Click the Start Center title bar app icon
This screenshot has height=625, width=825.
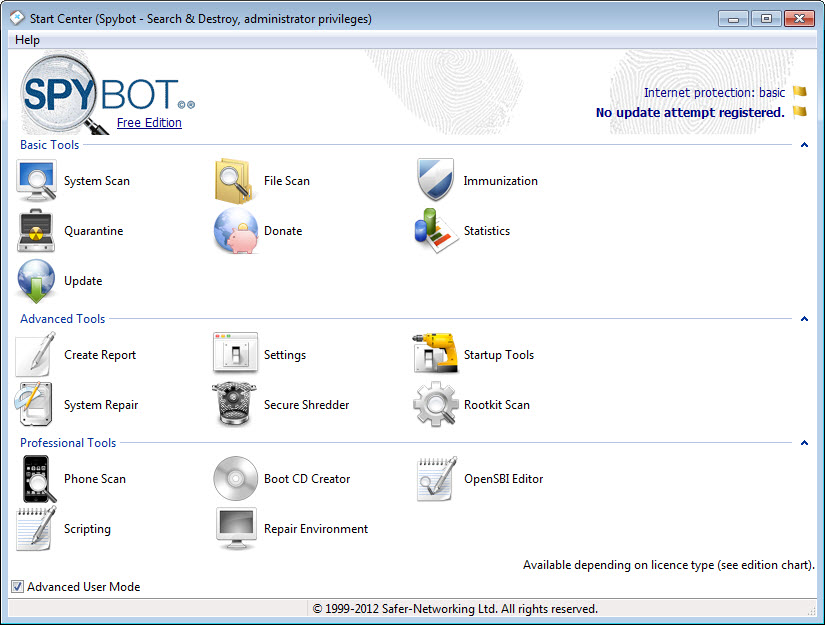[x=17, y=18]
